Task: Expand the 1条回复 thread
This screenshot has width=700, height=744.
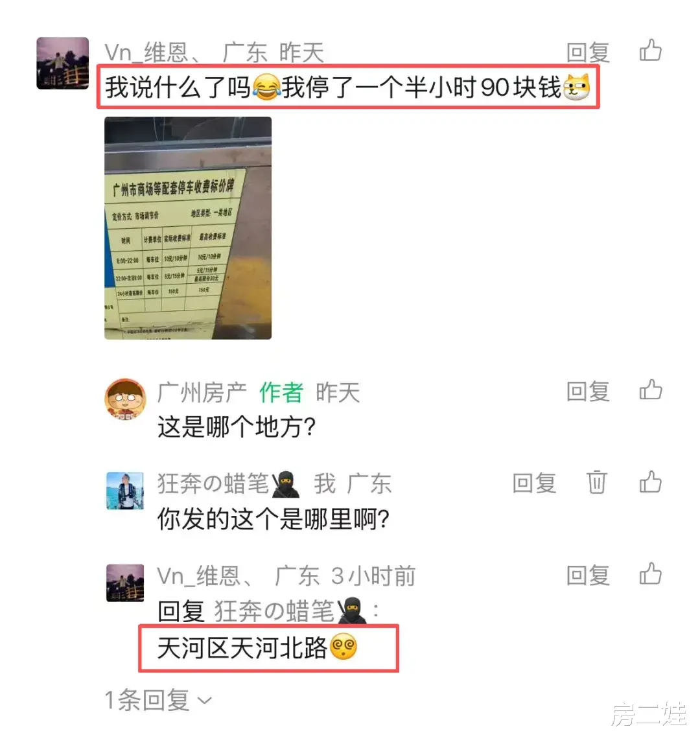Action: click(x=158, y=700)
